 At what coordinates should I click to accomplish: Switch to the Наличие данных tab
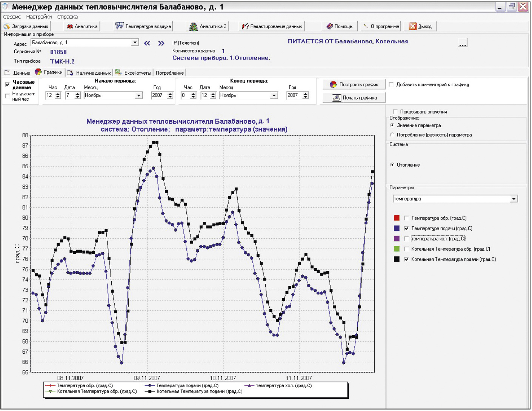89,73
